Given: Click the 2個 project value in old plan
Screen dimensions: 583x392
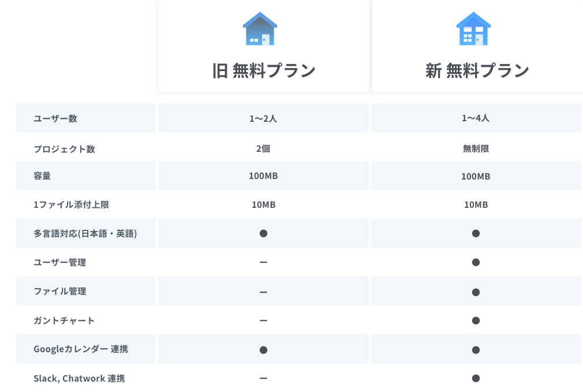Looking at the screenshot, I should pos(263,149).
